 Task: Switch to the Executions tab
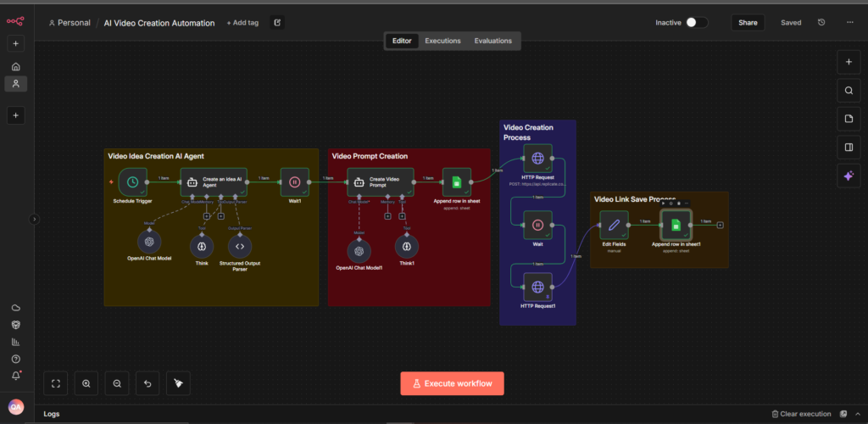coord(442,41)
